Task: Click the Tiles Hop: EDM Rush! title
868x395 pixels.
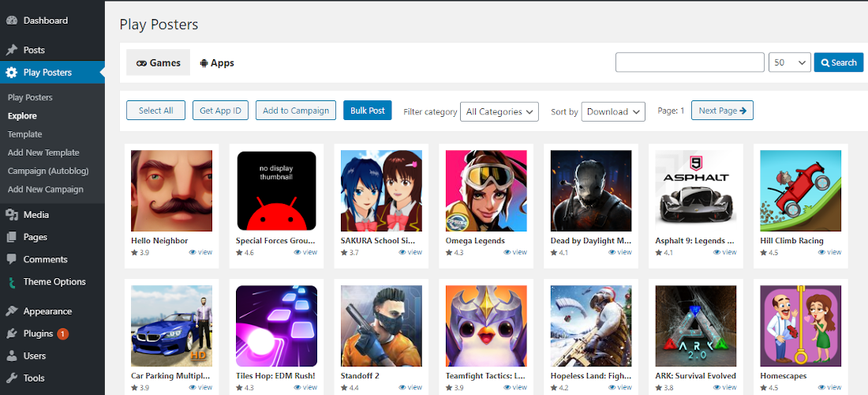Action: (x=275, y=375)
